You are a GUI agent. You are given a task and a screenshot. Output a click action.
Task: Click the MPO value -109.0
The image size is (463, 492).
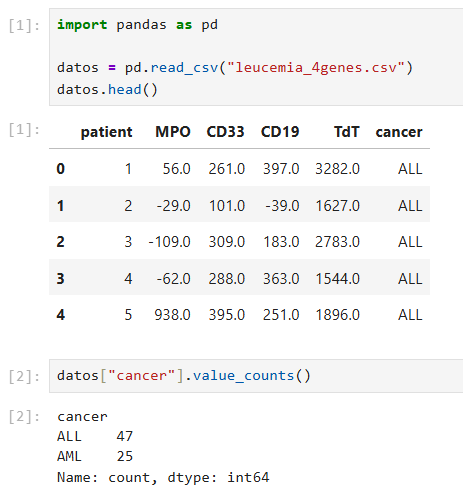(x=169, y=242)
